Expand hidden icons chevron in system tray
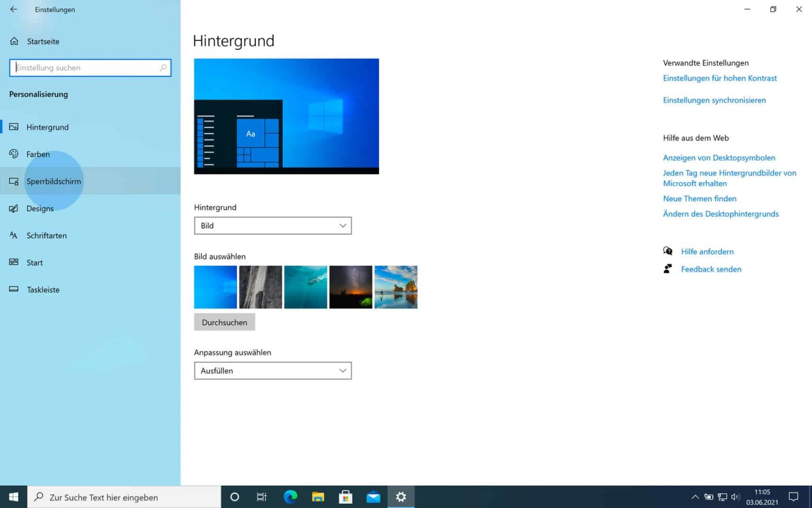The height and width of the screenshot is (508, 812). [x=695, y=497]
